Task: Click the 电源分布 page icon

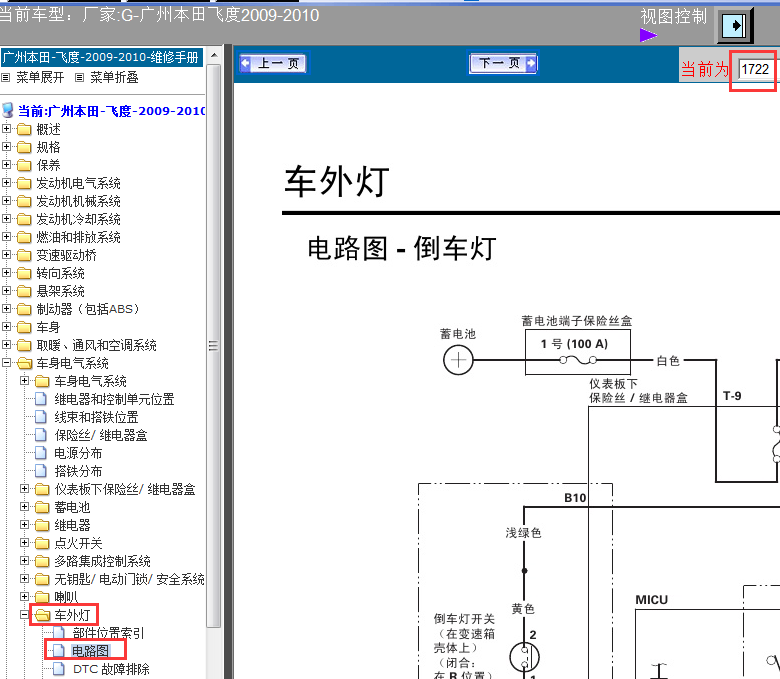Action: click(x=41, y=453)
